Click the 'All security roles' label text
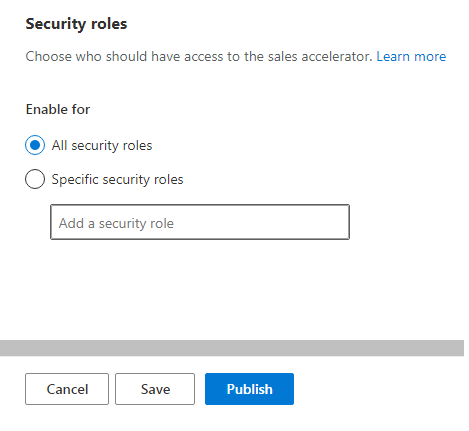469x431 pixels. tap(102, 145)
